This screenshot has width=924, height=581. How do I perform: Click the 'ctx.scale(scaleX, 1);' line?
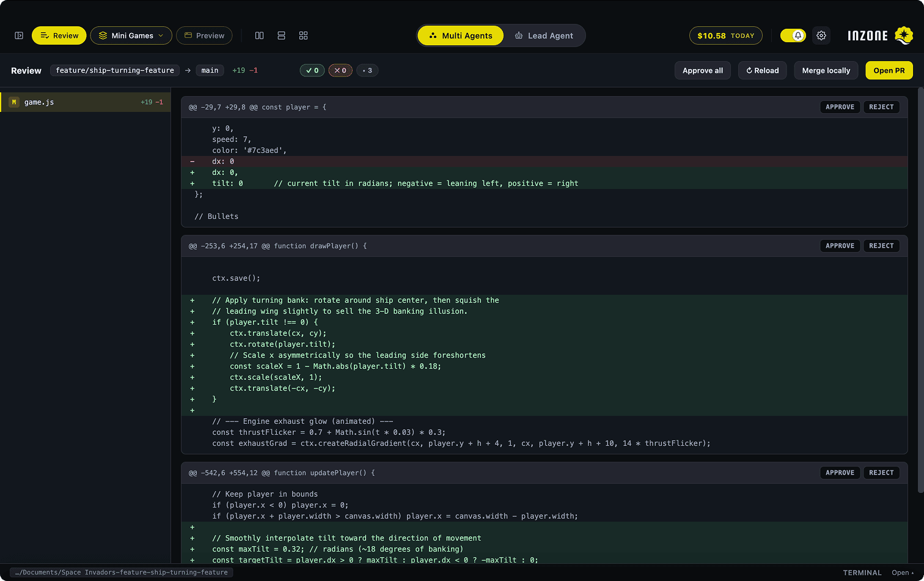[544, 377]
